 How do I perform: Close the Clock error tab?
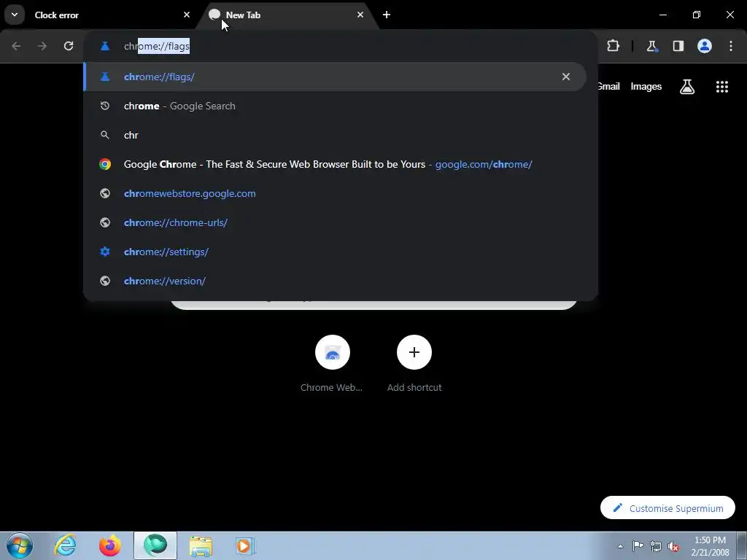pyautogui.click(x=187, y=15)
